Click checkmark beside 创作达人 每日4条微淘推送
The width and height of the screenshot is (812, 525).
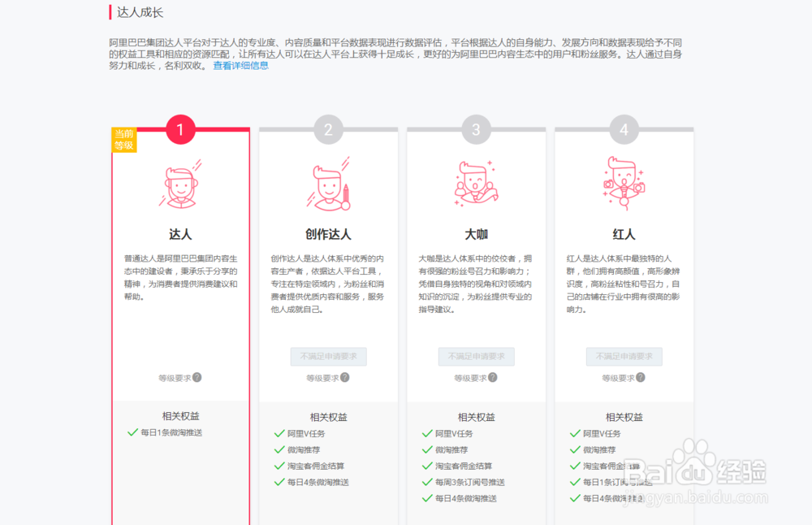pos(279,482)
